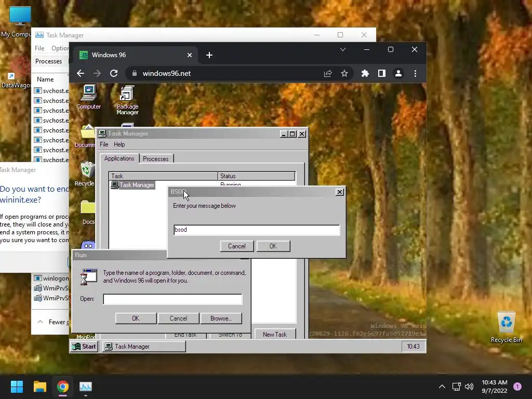
Task: Select Processes tab in Windows Task Manager
Action: (x=48, y=61)
